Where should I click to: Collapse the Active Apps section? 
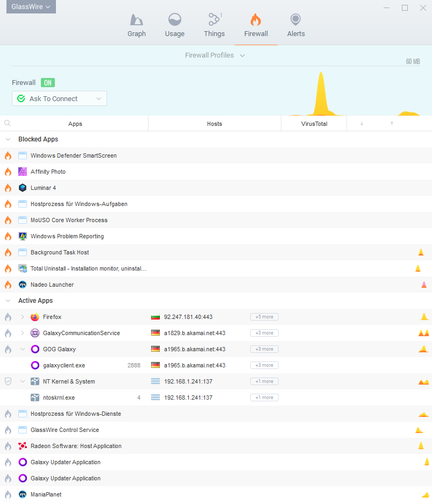9,301
